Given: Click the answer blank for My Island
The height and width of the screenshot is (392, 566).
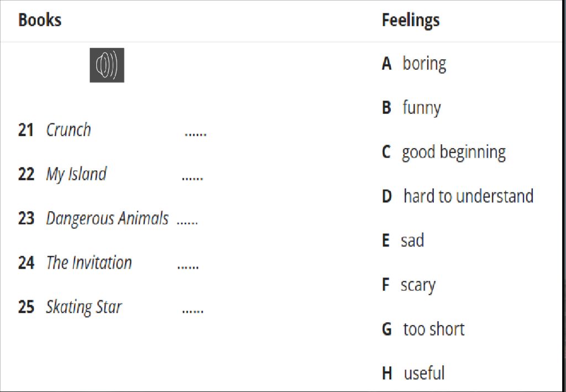Looking at the screenshot, I should (192, 179).
